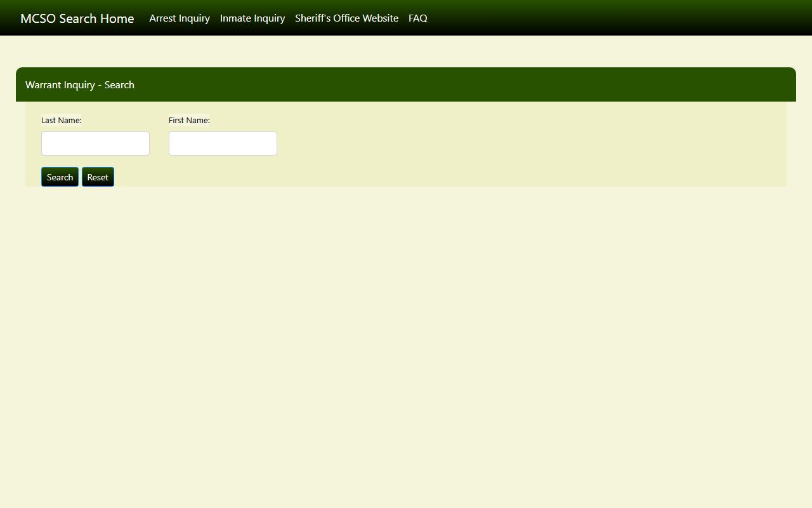Open the FAQ page
The width and height of the screenshot is (812, 508).
(x=417, y=18)
